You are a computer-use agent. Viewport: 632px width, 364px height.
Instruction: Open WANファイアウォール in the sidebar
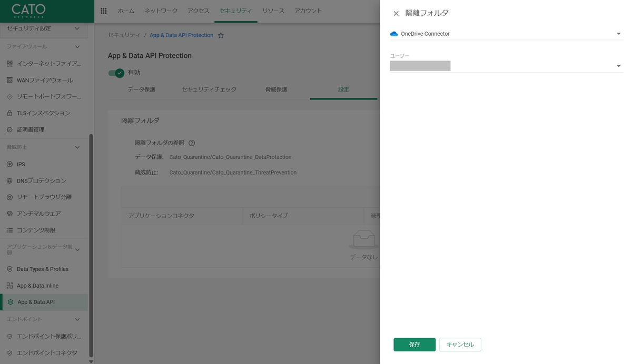pyautogui.click(x=45, y=80)
